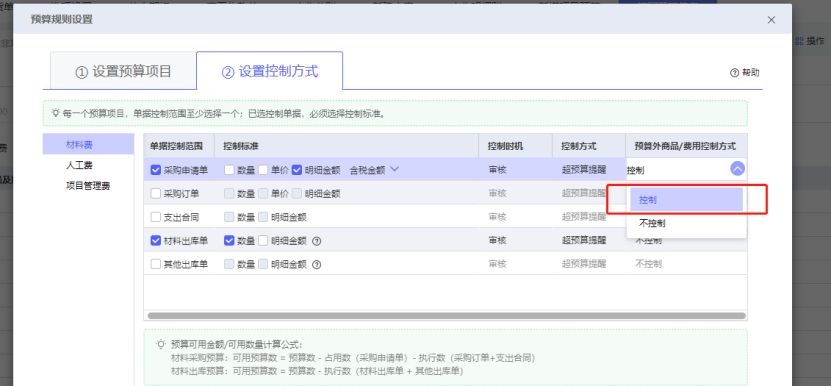Image resolution: width=831 pixels, height=386 pixels.
Task: Close the 预算规则设置 dialog
Action: tap(771, 20)
